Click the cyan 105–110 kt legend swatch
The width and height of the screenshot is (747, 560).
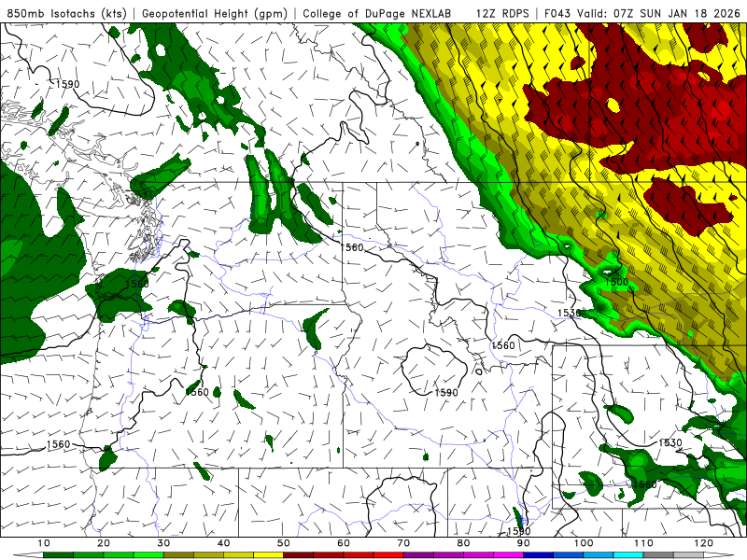(x=628, y=555)
